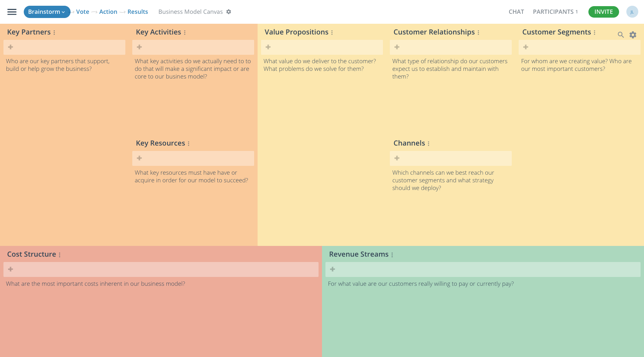Add a note in Customer Segments

tap(526, 47)
